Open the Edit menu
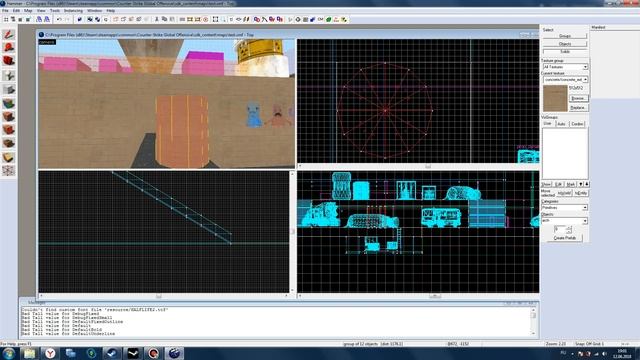The width and height of the screenshot is (640, 360). pos(16,11)
